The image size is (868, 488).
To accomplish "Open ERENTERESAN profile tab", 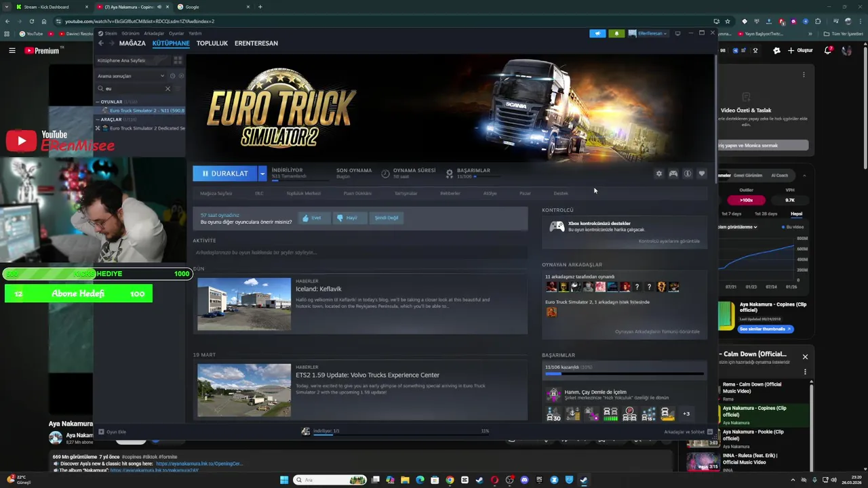I will pos(256,43).
